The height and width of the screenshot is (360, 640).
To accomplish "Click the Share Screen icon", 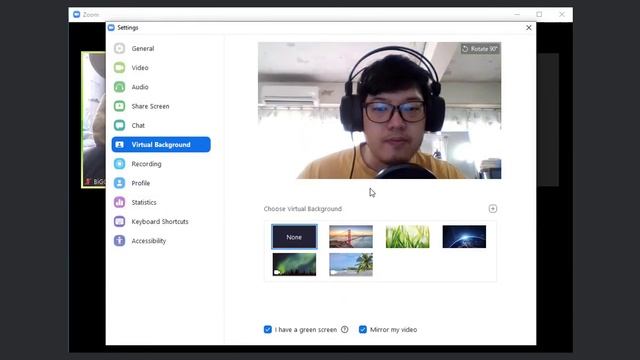I will point(119,106).
